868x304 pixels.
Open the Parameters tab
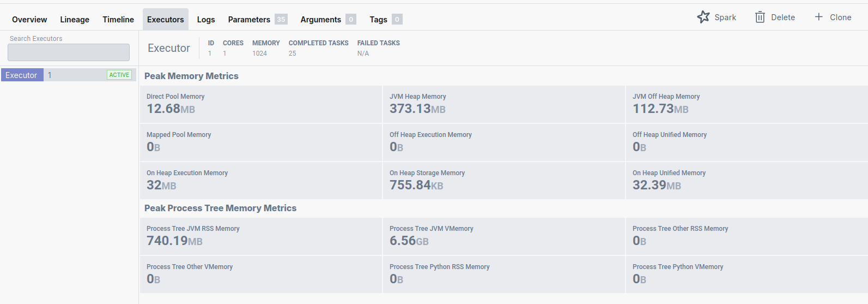point(249,20)
